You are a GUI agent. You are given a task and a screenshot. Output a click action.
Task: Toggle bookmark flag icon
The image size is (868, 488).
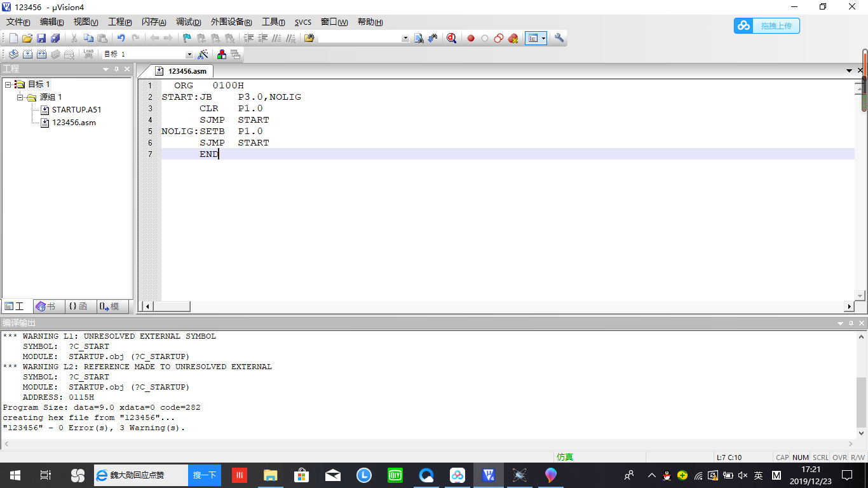click(186, 38)
